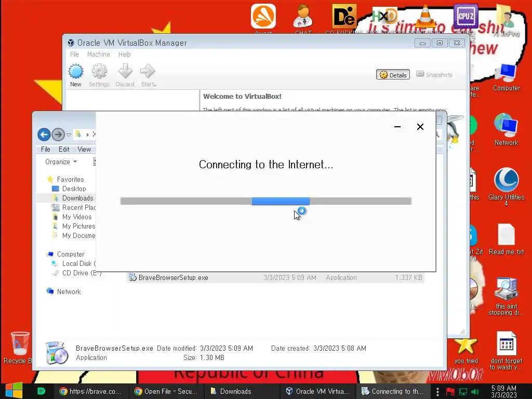The height and width of the screenshot is (399, 532).
Task: Open the 'this aint stopping di...' desktop icon
Action: [506, 297]
